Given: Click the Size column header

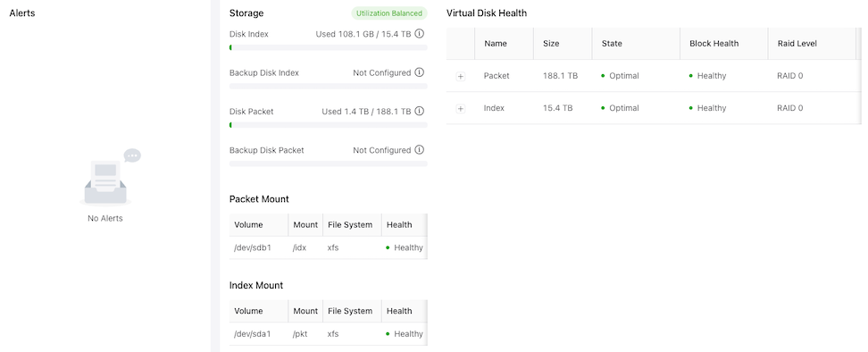Looking at the screenshot, I should click(x=551, y=43).
